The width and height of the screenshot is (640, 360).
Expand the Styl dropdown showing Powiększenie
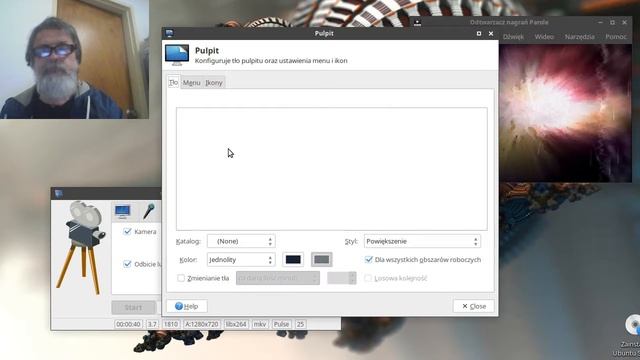click(x=422, y=241)
